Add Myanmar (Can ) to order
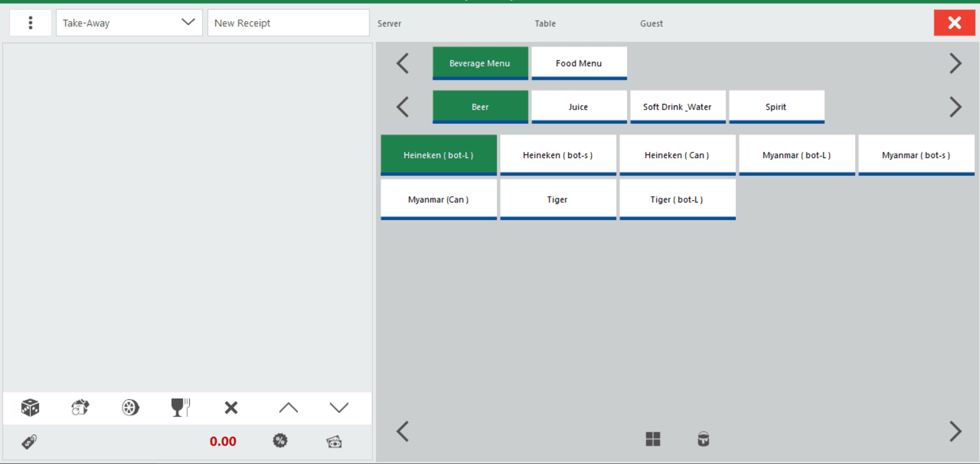Viewport: 980px width, 464px height. (439, 200)
